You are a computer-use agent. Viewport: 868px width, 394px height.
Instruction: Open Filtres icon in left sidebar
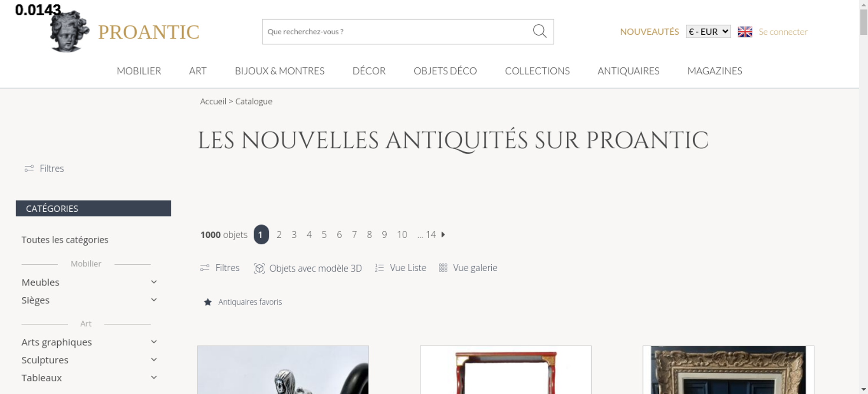(29, 168)
